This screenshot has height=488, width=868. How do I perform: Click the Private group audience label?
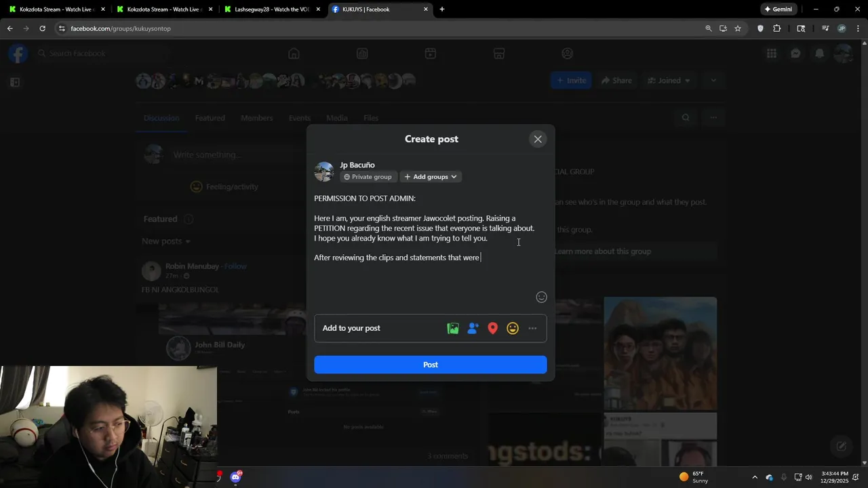[x=368, y=177]
